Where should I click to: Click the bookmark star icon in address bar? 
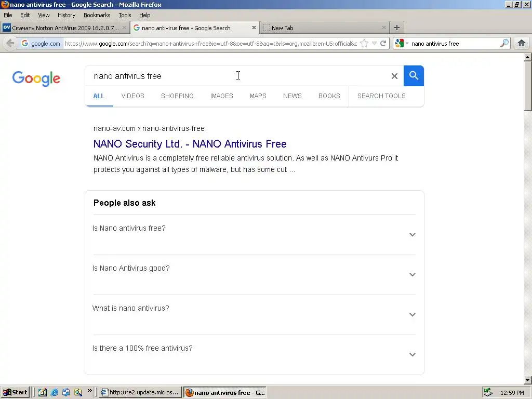(364, 43)
